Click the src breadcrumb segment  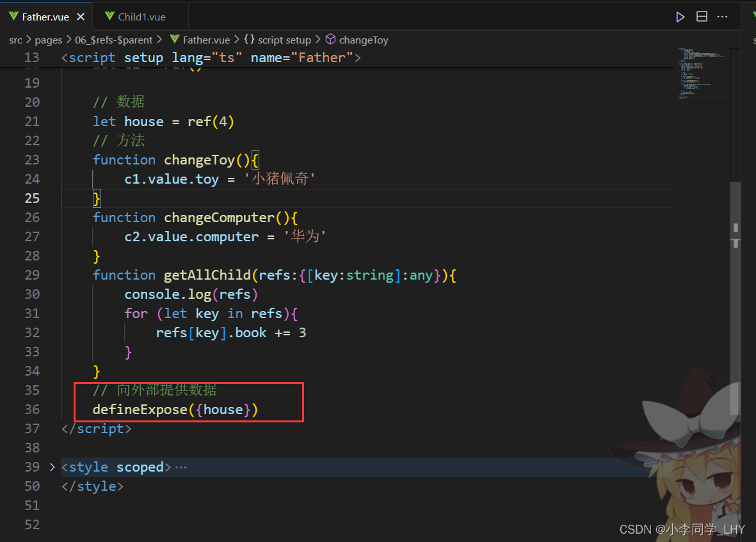pyautogui.click(x=15, y=40)
